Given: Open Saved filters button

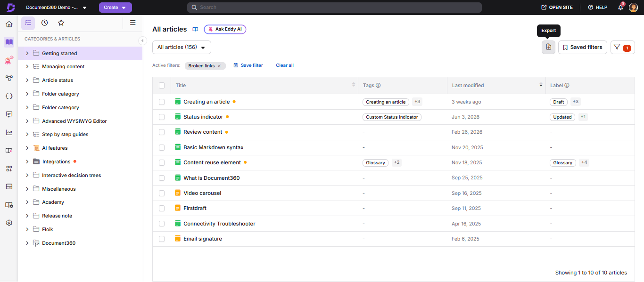Looking at the screenshot, I should click(583, 47).
